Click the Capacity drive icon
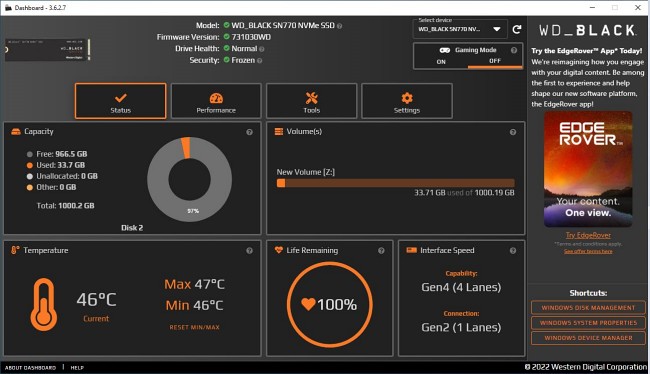The height and width of the screenshot is (374, 650). [x=16, y=131]
